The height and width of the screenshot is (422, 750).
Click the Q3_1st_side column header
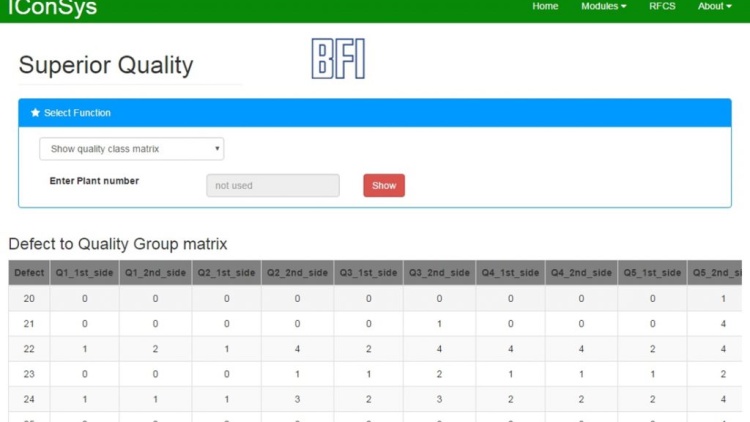(368, 273)
